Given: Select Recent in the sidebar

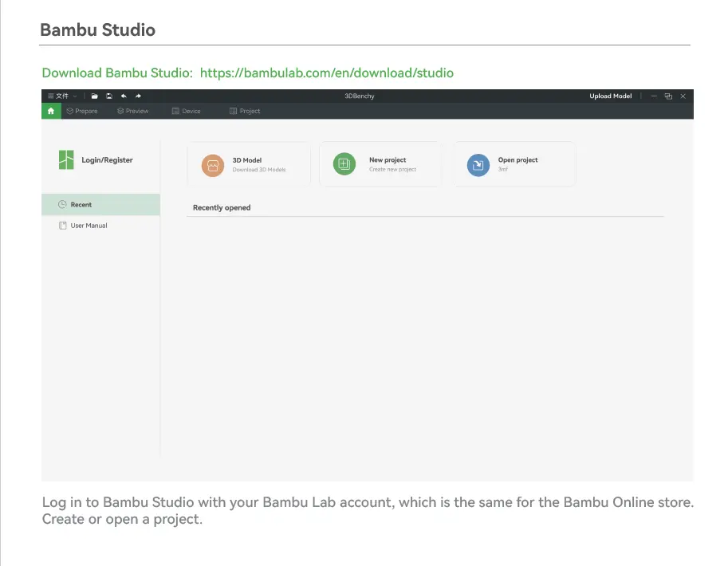Looking at the screenshot, I should click(x=100, y=205).
